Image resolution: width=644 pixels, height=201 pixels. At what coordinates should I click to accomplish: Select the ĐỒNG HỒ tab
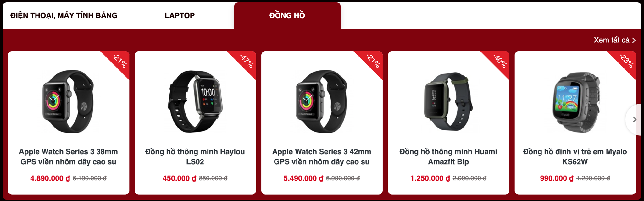coord(287,15)
